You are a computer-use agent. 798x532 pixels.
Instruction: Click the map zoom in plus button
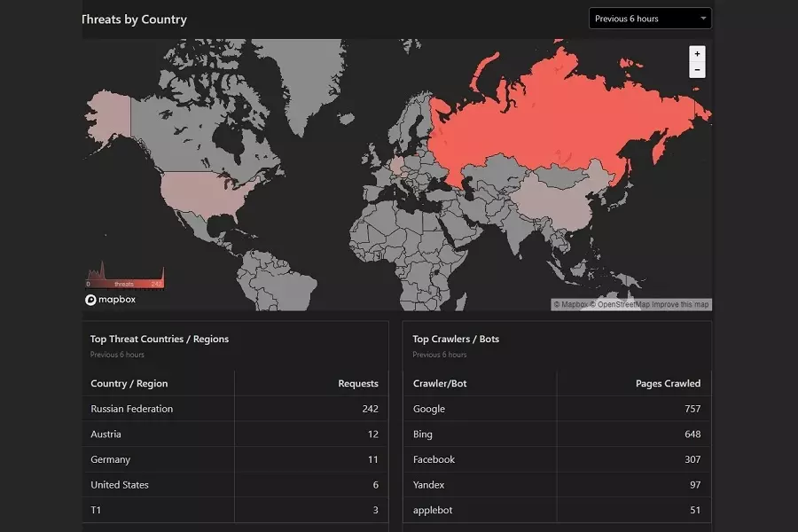pyautogui.click(x=697, y=54)
